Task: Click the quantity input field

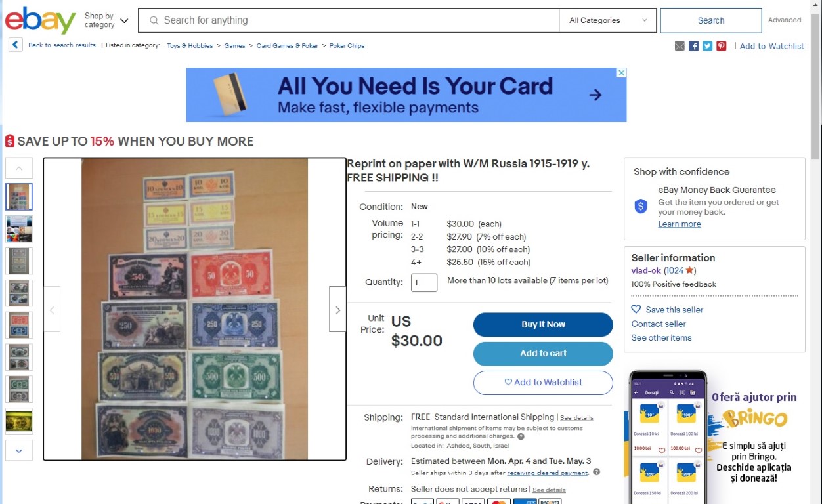Action: pyautogui.click(x=424, y=283)
